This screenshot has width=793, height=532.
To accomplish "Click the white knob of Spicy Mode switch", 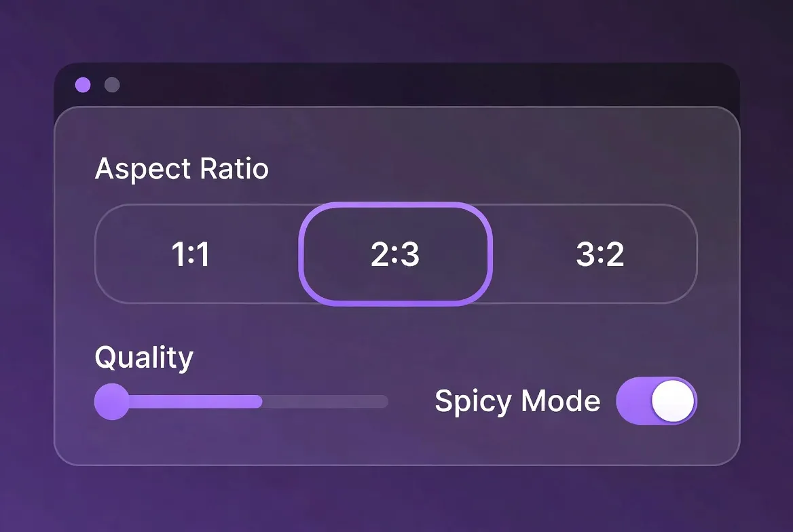I will 673,401.
